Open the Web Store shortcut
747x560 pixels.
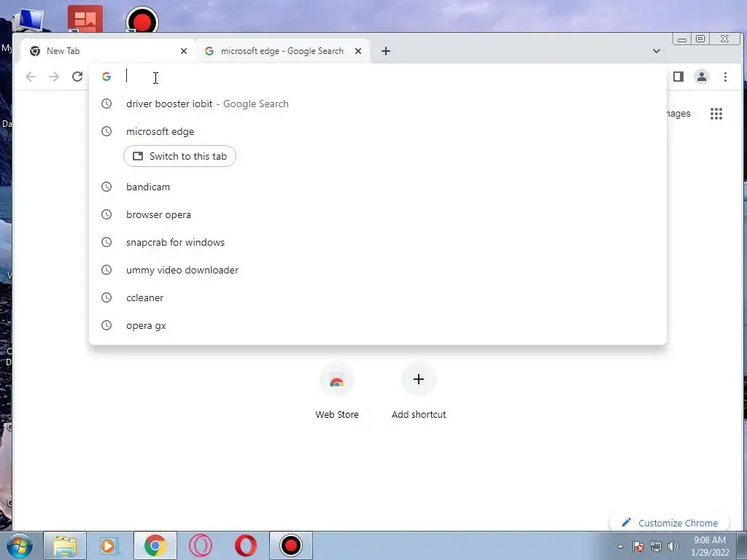point(337,391)
